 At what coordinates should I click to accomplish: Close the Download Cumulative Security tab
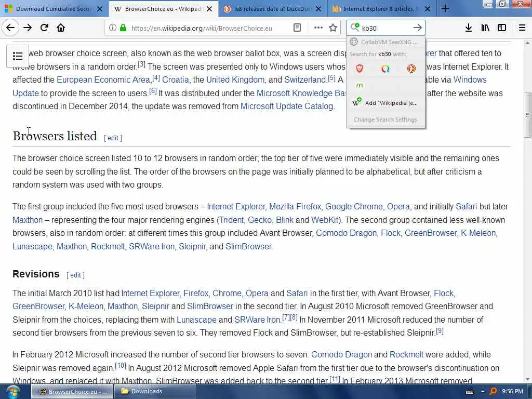100,9
